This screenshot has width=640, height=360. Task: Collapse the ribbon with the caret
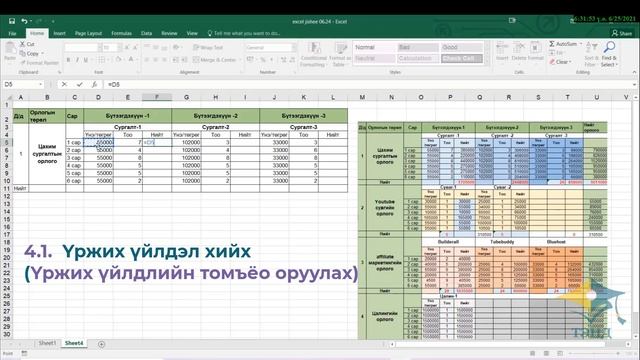click(634, 72)
